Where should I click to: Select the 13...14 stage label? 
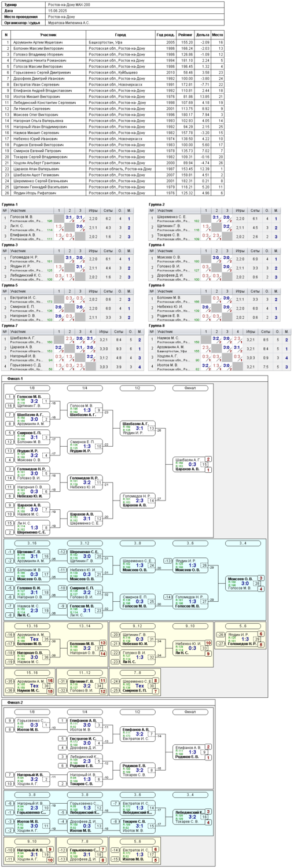tap(85, 626)
